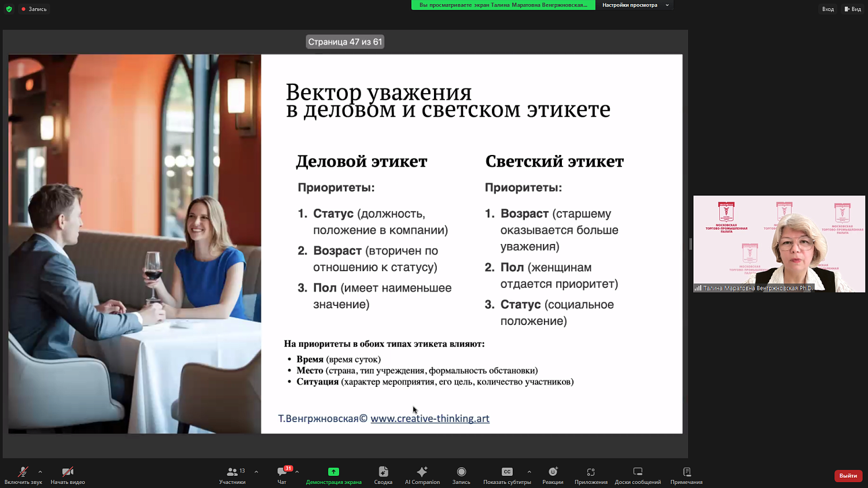The width and height of the screenshot is (868, 488).
Task: Open the Участники list
Action: [x=232, y=474]
